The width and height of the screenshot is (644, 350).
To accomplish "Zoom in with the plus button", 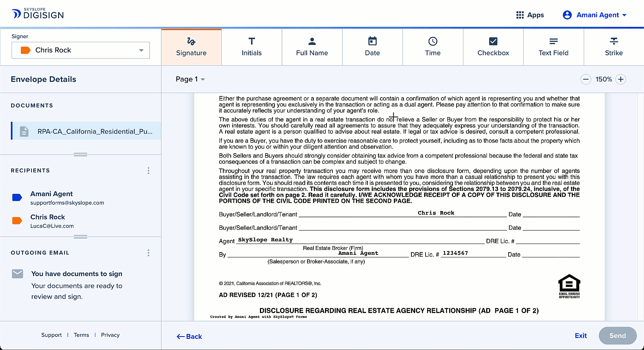I will pos(621,79).
